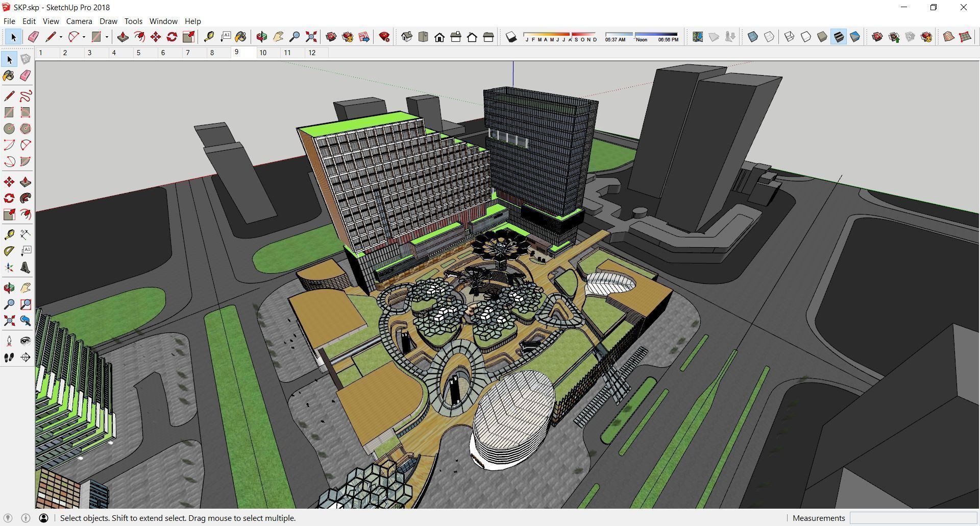Viewport: 980px width, 526px height.
Task: Toggle Show/Hide Shadows
Action: coord(511,37)
